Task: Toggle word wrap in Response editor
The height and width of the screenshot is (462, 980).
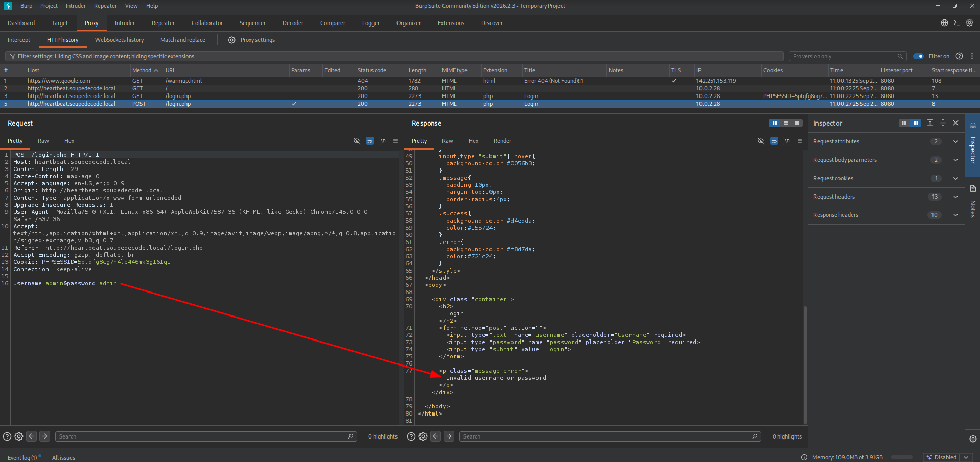Action: pos(774,141)
